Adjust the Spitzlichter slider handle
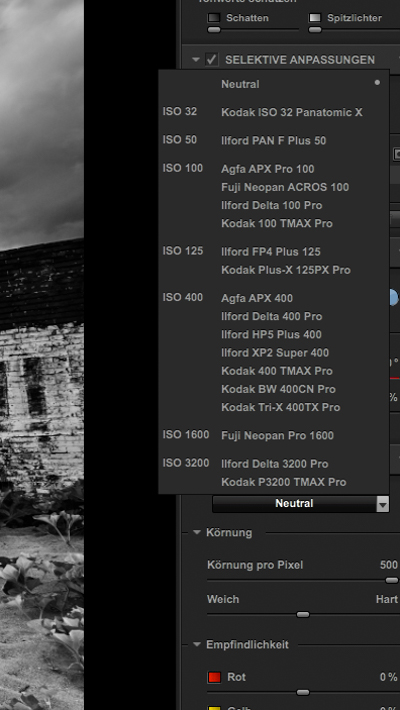The width and height of the screenshot is (400, 710). click(x=315, y=30)
